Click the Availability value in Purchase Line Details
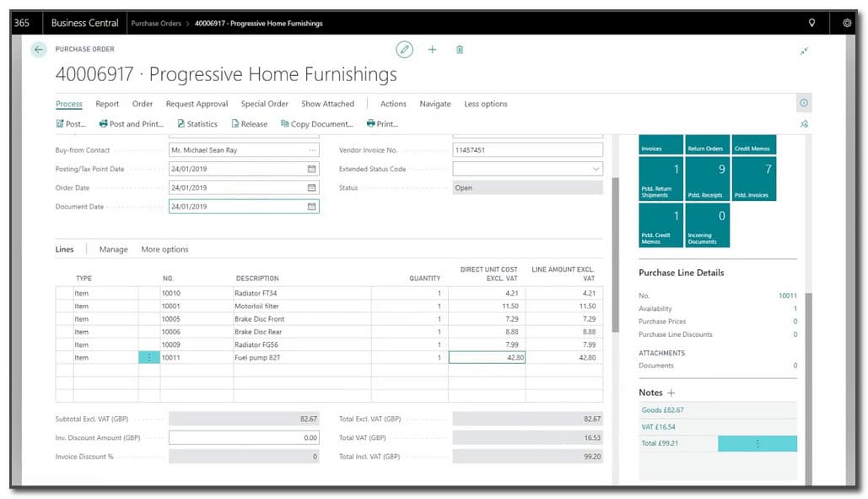This screenshot has width=868, height=499. point(795,308)
